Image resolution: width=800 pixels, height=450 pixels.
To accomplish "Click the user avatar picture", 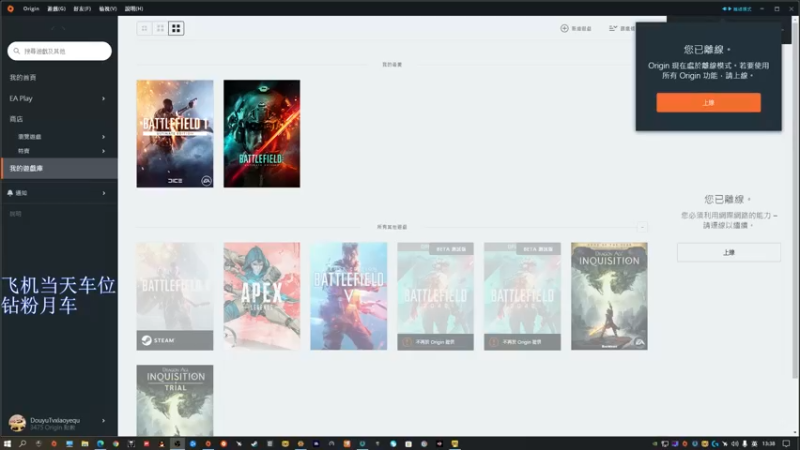I will pos(17,422).
